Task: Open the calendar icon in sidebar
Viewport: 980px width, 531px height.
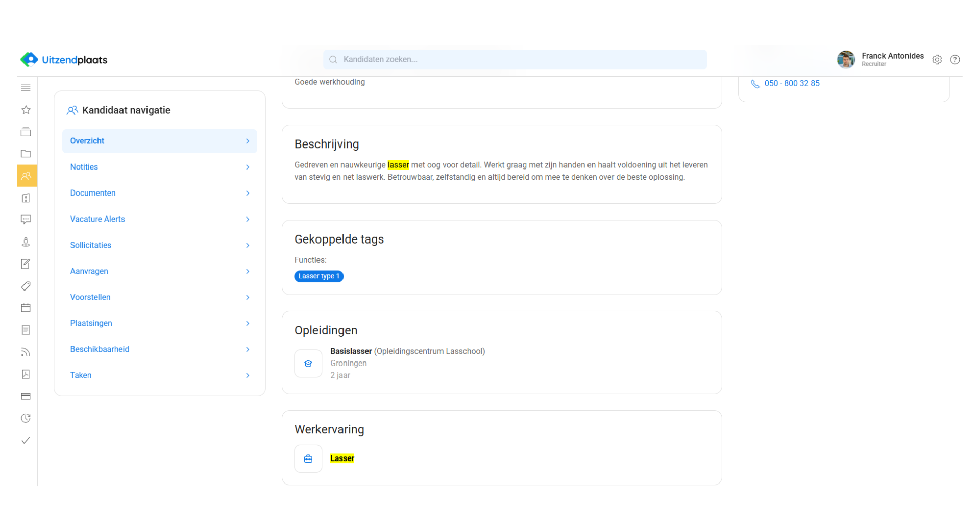Action: [26, 308]
